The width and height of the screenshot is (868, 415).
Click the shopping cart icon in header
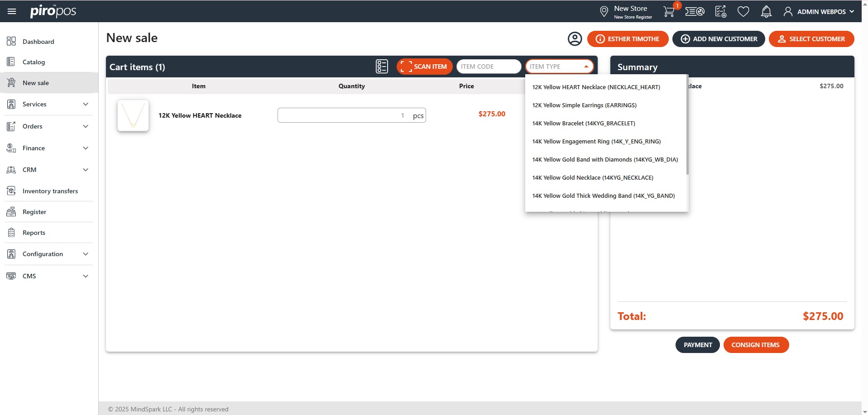click(x=669, y=12)
